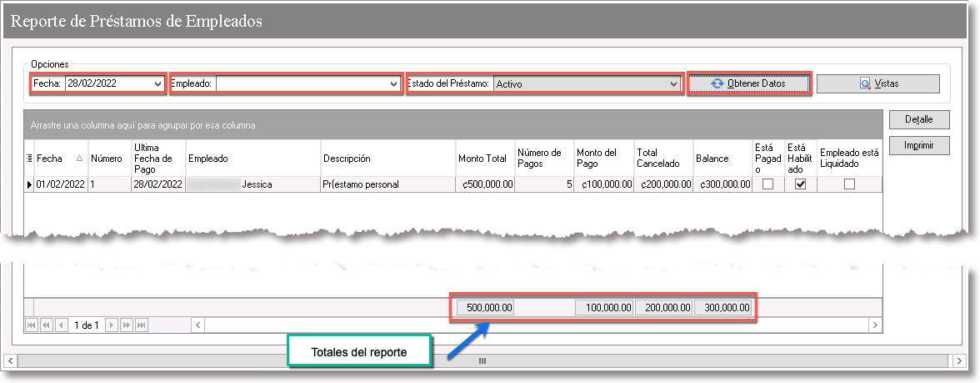Sort by Monto del Pago column header

click(x=603, y=159)
